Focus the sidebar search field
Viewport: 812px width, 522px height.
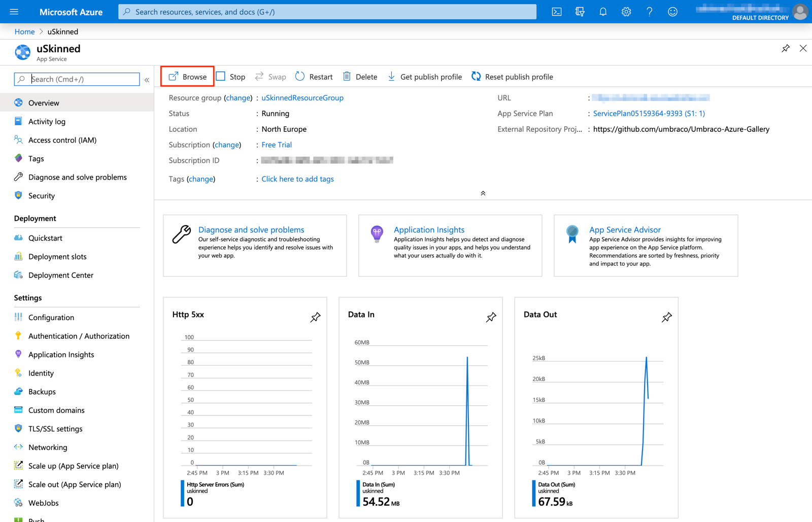77,79
